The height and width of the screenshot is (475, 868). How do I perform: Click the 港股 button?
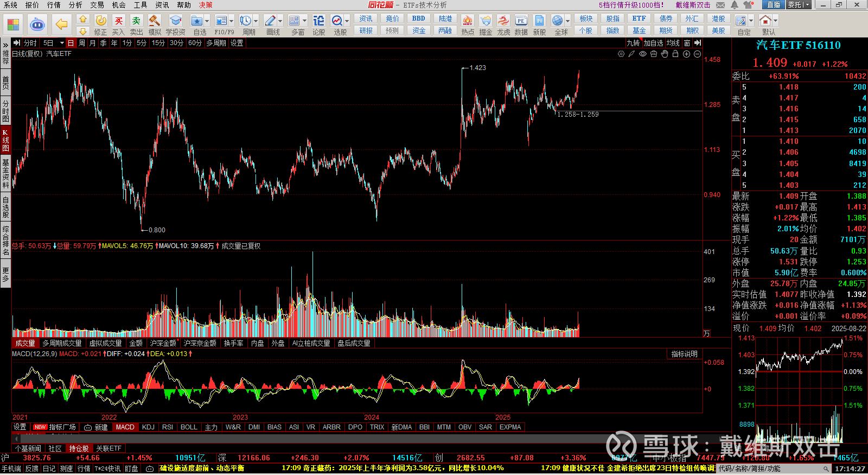coord(718,18)
